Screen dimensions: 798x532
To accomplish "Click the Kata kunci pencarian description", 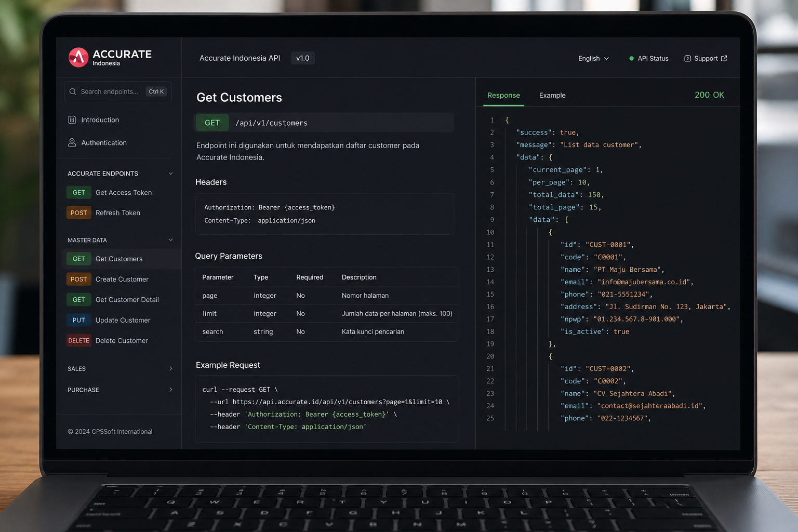I will [373, 332].
